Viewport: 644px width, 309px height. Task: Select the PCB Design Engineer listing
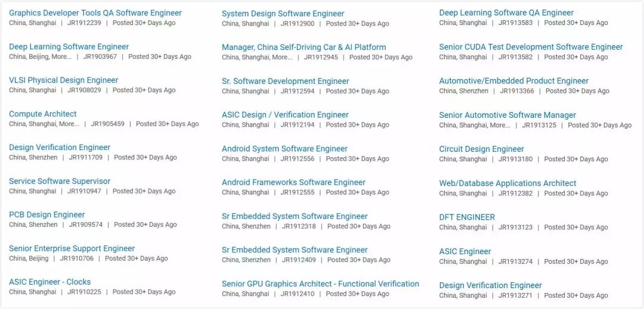coord(47,214)
